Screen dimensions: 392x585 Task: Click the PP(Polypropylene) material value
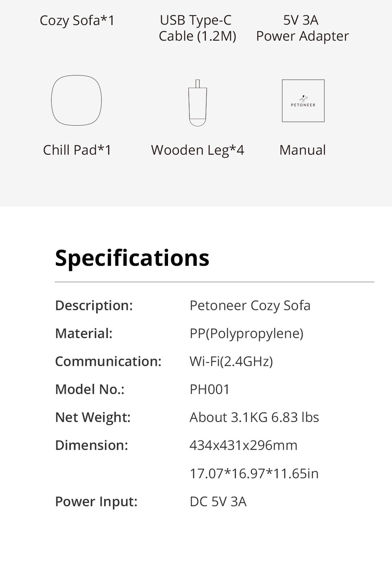tap(247, 333)
